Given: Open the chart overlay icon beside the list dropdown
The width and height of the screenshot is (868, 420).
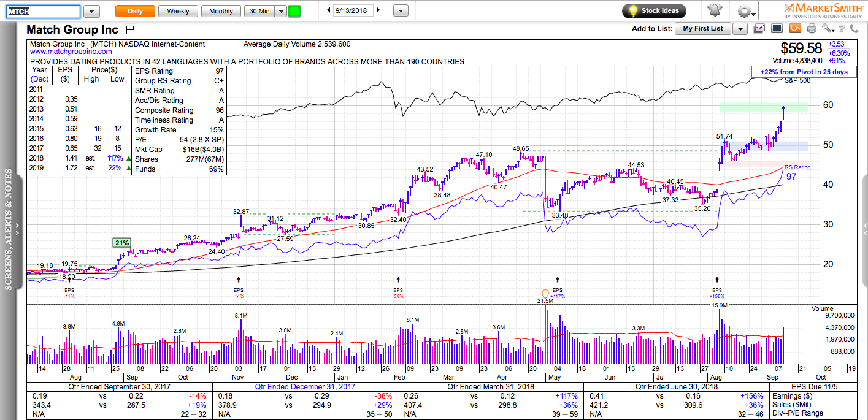Looking at the screenshot, I should [760, 28].
